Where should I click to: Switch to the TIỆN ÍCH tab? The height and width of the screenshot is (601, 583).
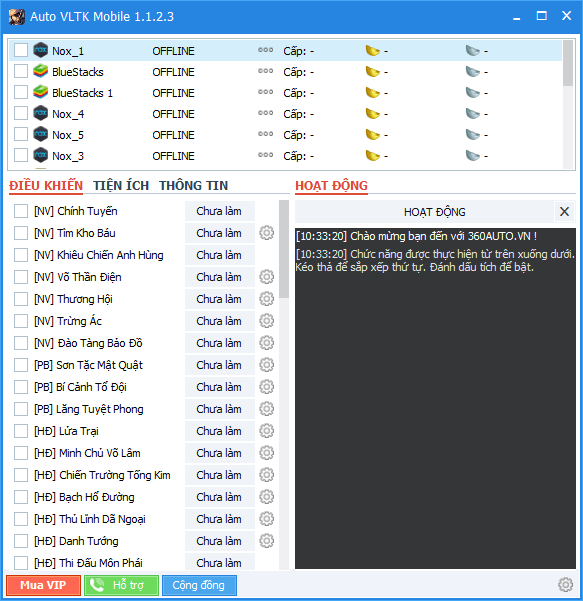pyautogui.click(x=121, y=186)
